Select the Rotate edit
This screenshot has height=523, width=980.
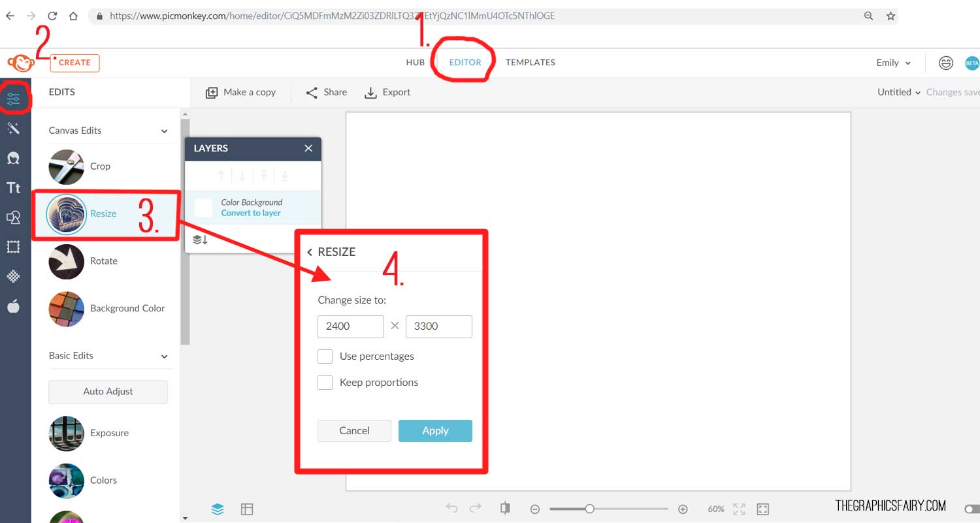pos(84,261)
